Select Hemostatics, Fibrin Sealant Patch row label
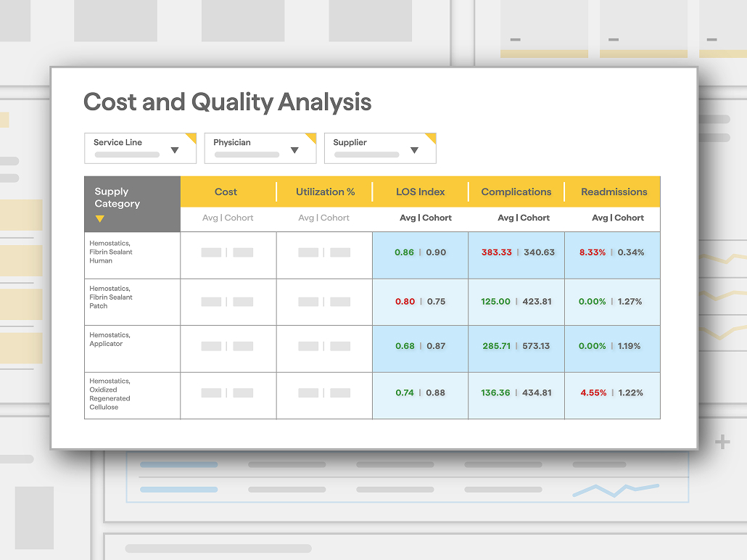 pos(111,297)
